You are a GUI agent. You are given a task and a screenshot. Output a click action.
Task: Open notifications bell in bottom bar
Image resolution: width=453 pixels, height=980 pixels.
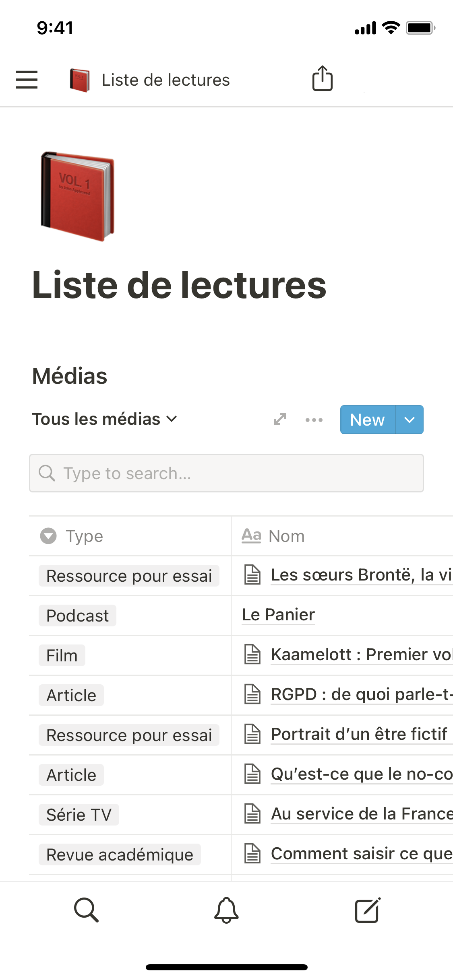pos(226,910)
